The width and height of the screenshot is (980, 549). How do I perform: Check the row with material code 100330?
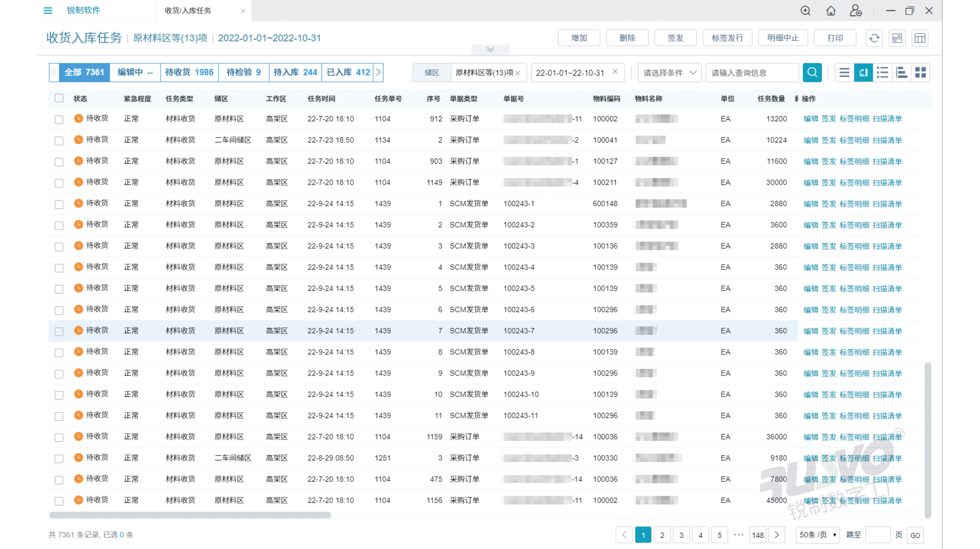59,459
